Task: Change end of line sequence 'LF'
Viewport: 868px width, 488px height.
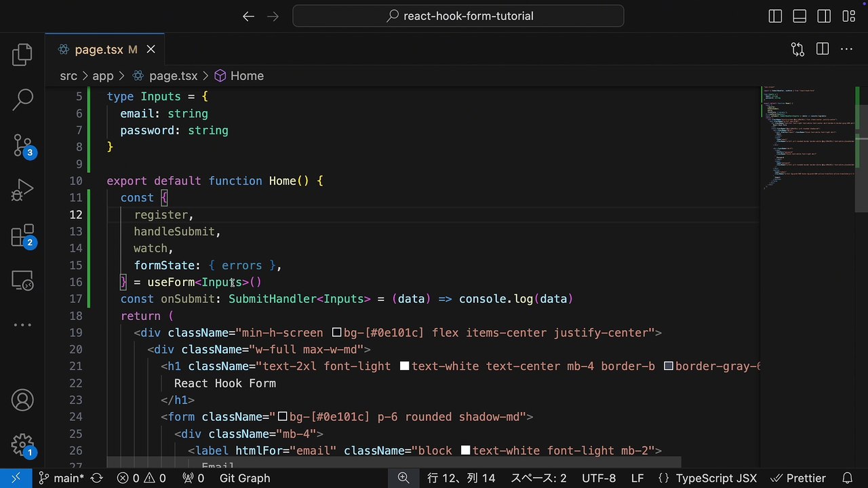Action: (x=637, y=478)
